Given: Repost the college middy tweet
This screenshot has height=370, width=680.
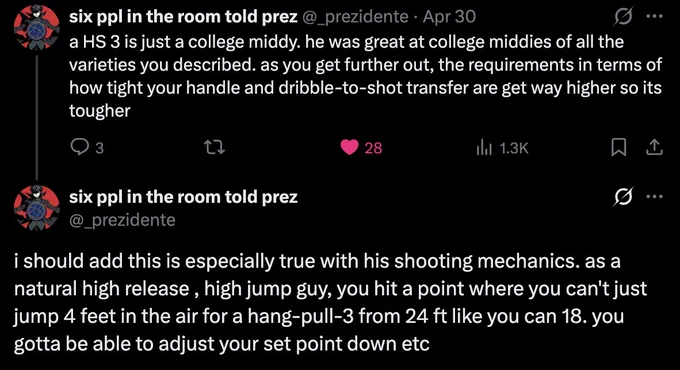Looking at the screenshot, I should pyautogui.click(x=214, y=148).
